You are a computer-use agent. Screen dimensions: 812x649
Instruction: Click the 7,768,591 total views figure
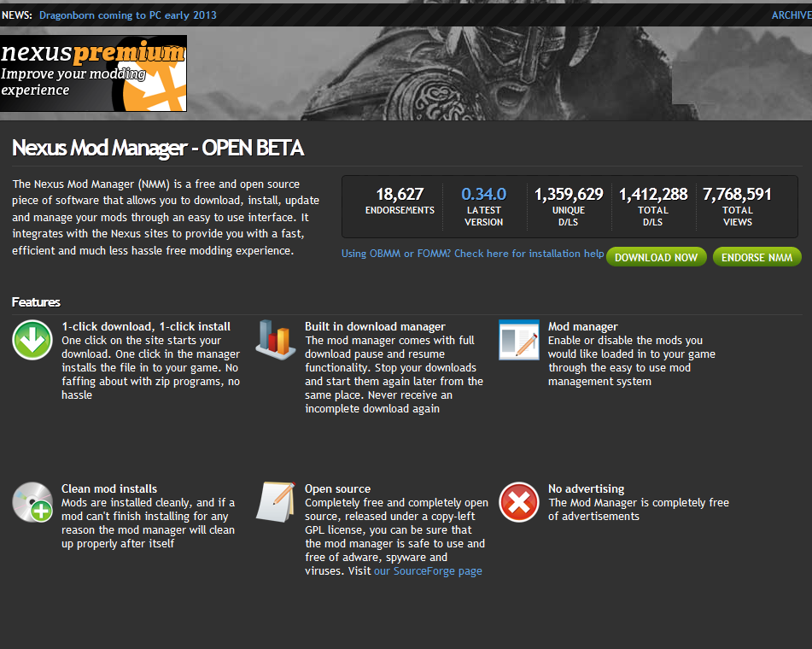[738, 194]
